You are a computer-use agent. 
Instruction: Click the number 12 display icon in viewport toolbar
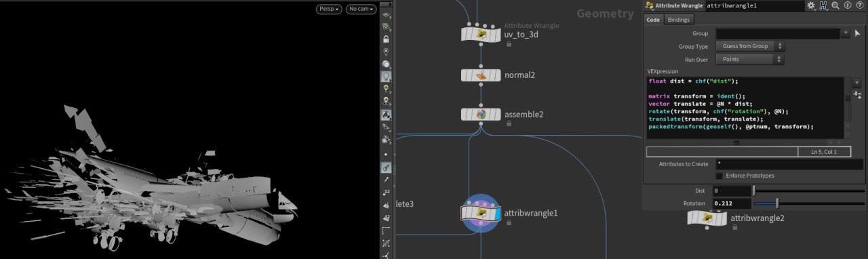386,193
